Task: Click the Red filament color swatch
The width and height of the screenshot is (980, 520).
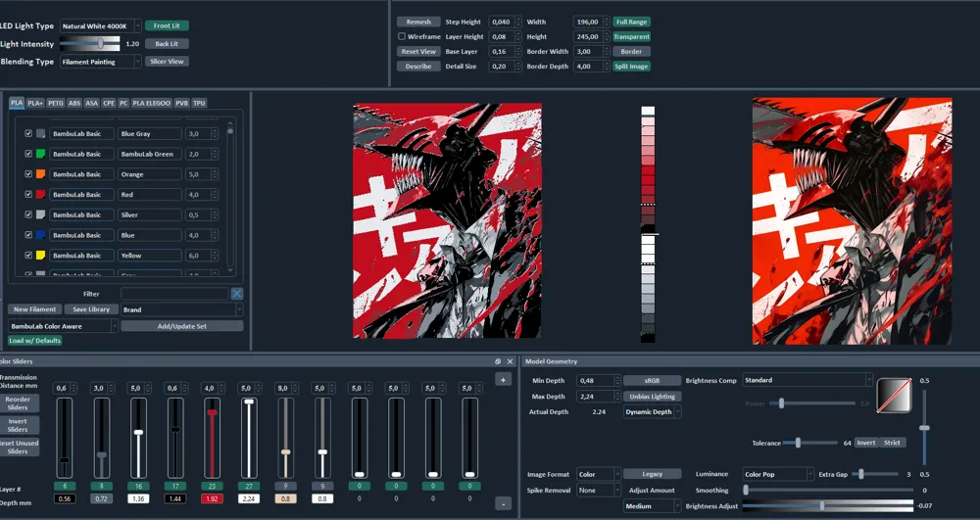Action: click(x=40, y=194)
